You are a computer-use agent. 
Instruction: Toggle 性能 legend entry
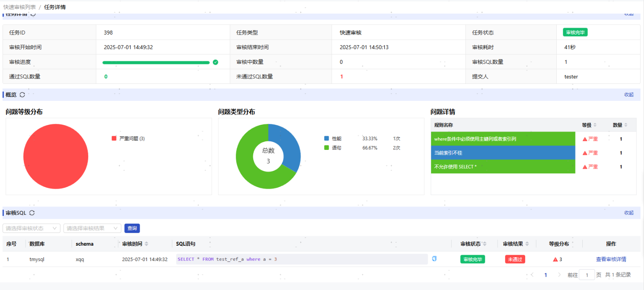point(333,138)
